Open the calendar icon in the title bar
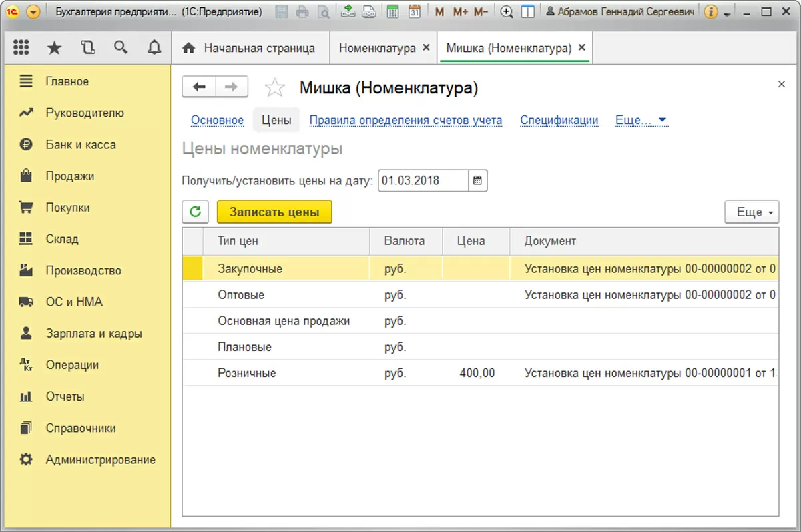This screenshot has height=532, width=801. [x=415, y=12]
